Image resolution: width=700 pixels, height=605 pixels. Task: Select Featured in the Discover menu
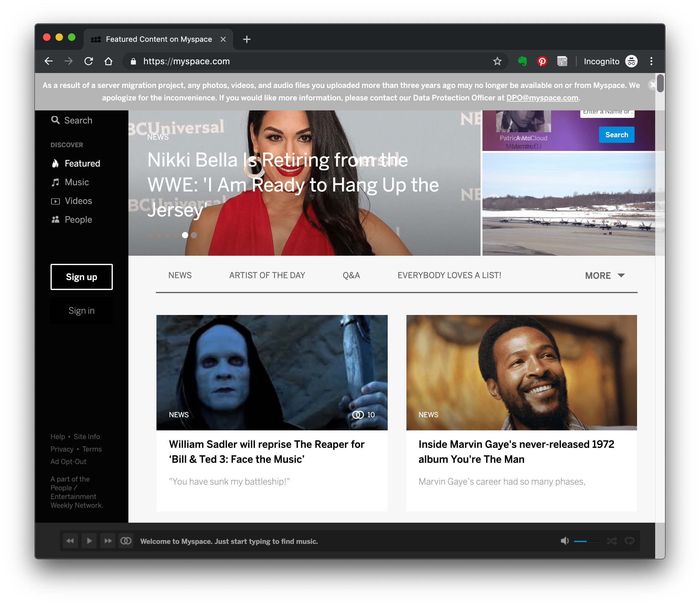[x=76, y=164]
